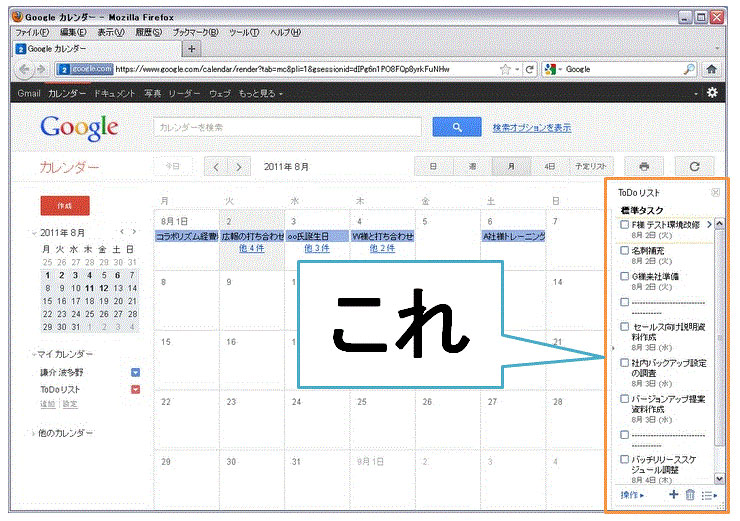This screenshot has height=521, width=740.
Task: Open the ブックマーク menu
Action: click(x=195, y=33)
